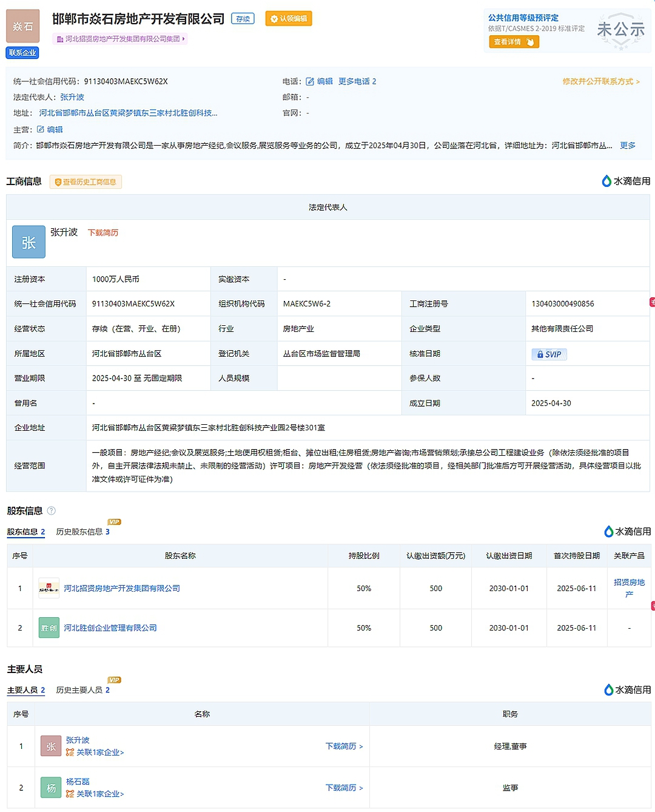This screenshot has height=812, width=655.
Task: Open 更多电话 2 link
Action: 357,81
